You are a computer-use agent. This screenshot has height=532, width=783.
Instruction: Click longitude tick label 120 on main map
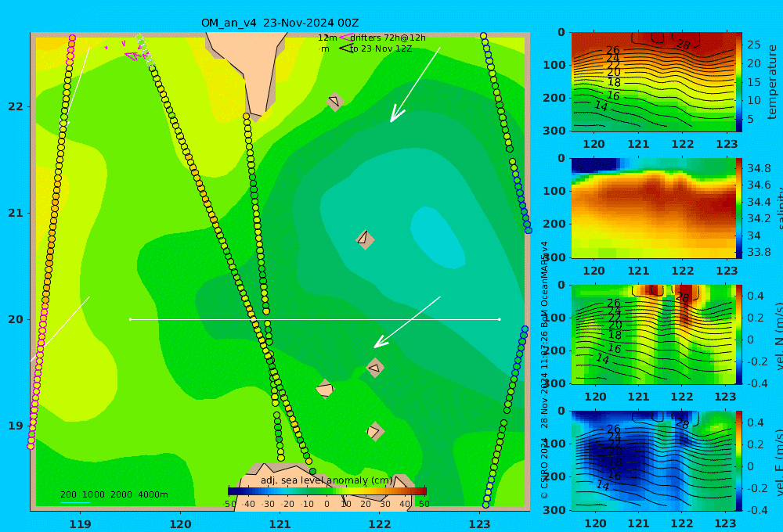point(180,524)
